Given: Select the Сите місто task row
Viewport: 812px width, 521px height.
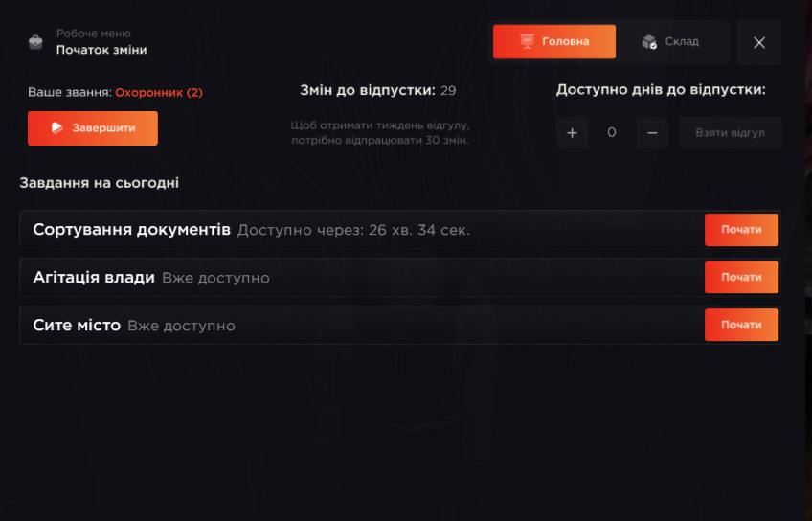Looking at the screenshot, I should 400,326.
